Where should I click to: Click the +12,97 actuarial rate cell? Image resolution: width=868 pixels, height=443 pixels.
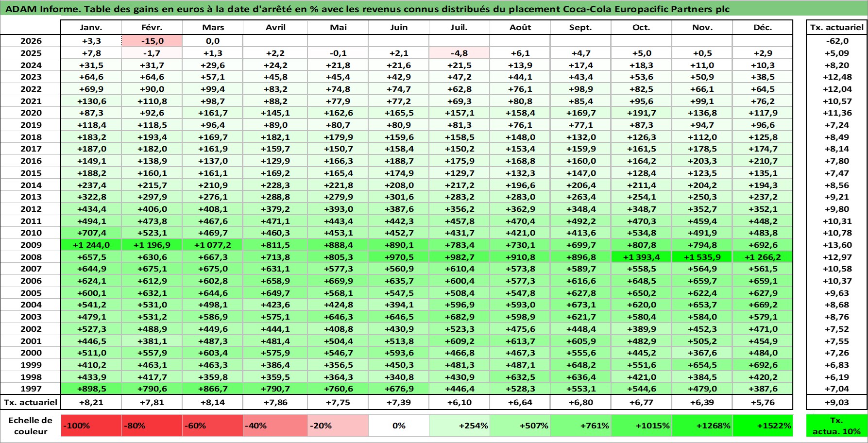click(836, 257)
